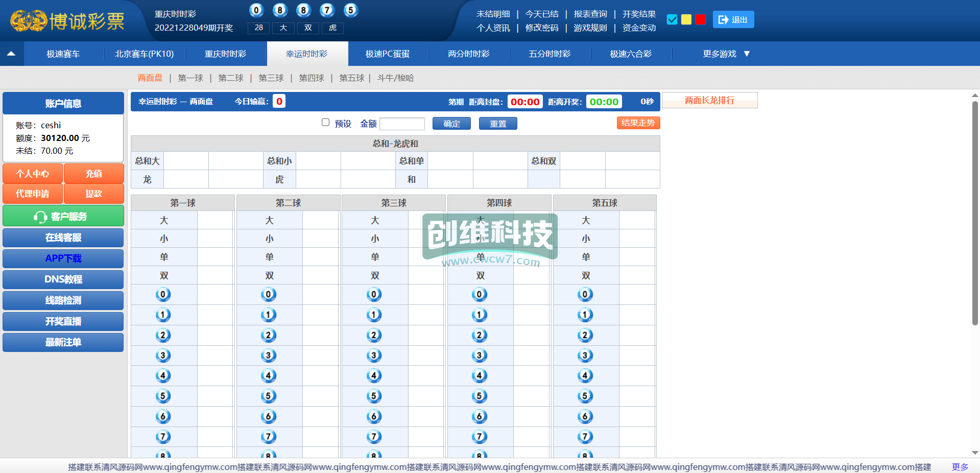Open the 两分时时彩 tab

tap(469, 54)
